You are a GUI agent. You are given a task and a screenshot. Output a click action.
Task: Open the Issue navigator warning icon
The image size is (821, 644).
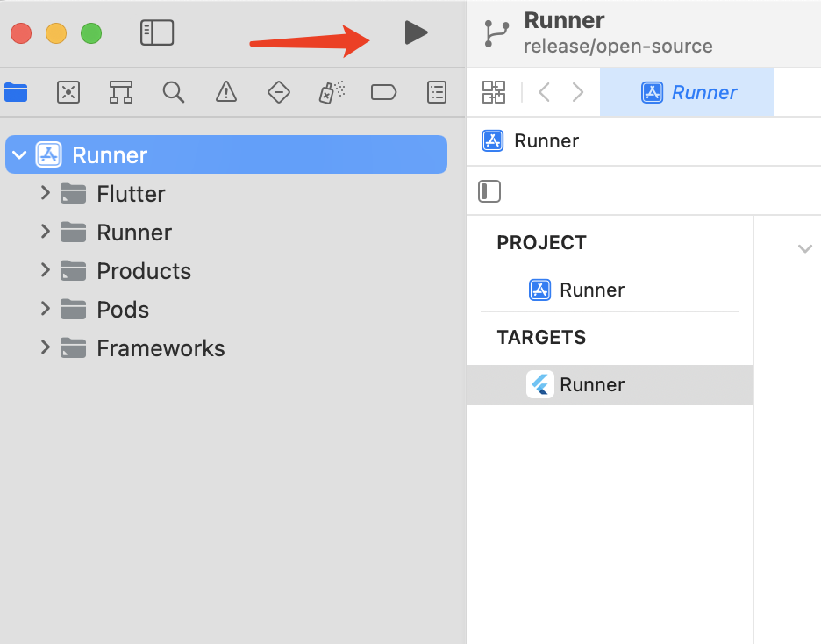pyautogui.click(x=226, y=93)
